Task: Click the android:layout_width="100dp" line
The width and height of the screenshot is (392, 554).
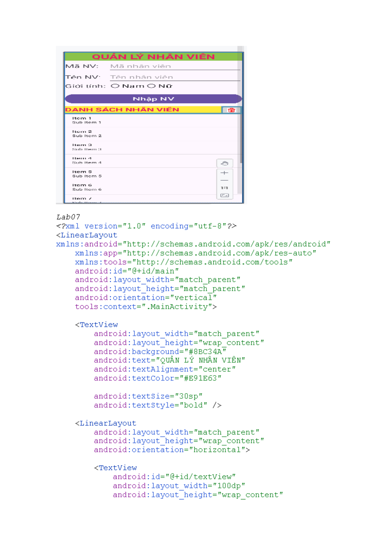Action: [179, 486]
